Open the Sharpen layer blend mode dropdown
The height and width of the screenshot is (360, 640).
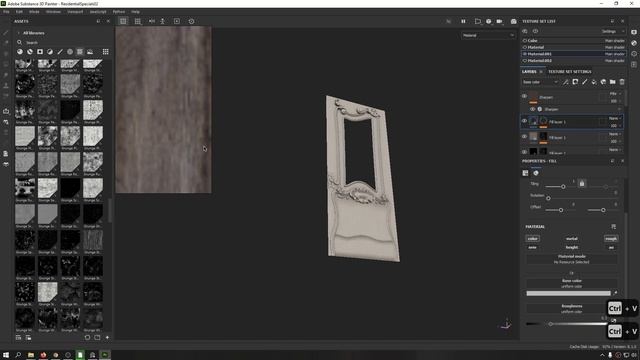click(x=615, y=94)
